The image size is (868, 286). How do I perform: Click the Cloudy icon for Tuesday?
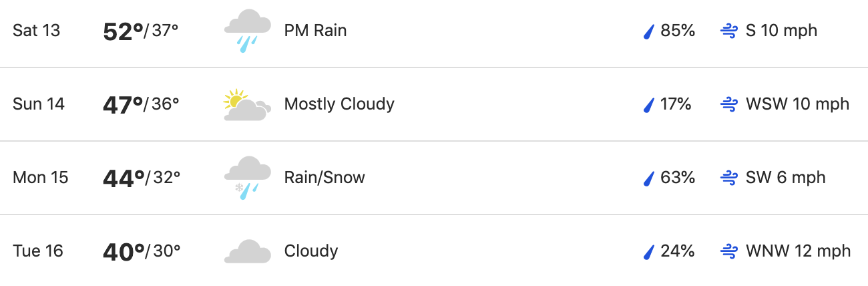point(248,251)
